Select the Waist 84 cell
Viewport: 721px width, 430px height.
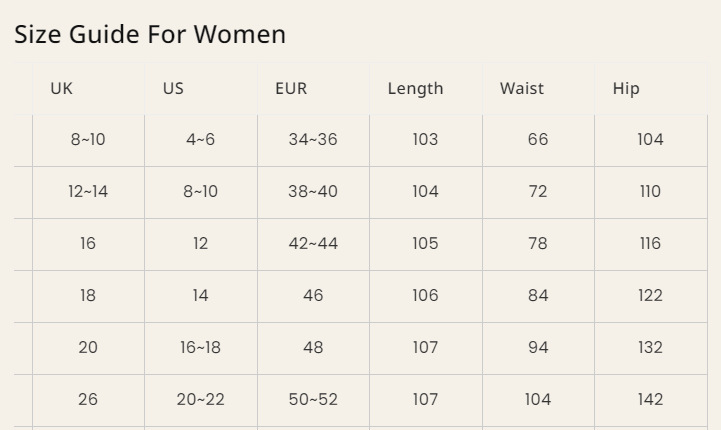pyautogui.click(x=538, y=295)
